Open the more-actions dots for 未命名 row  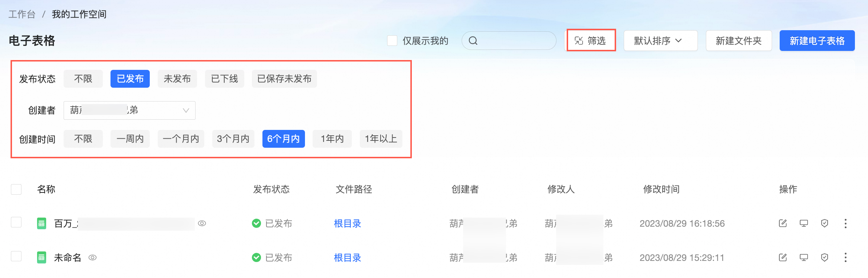point(845,258)
